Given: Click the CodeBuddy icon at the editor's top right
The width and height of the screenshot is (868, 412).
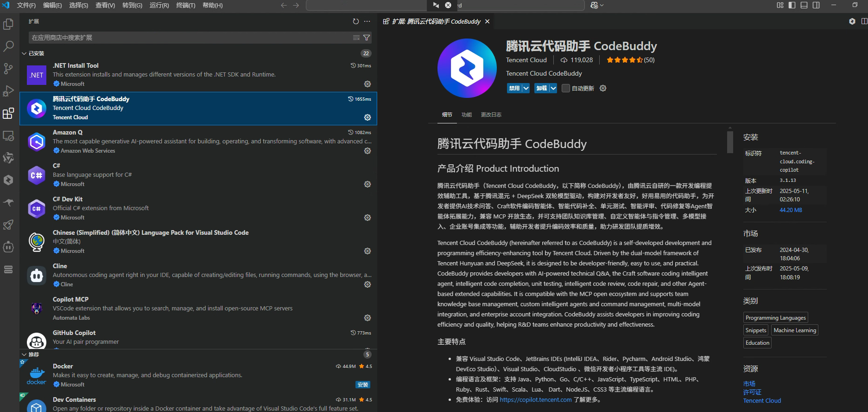Looking at the screenshot, I should (852, 21).
